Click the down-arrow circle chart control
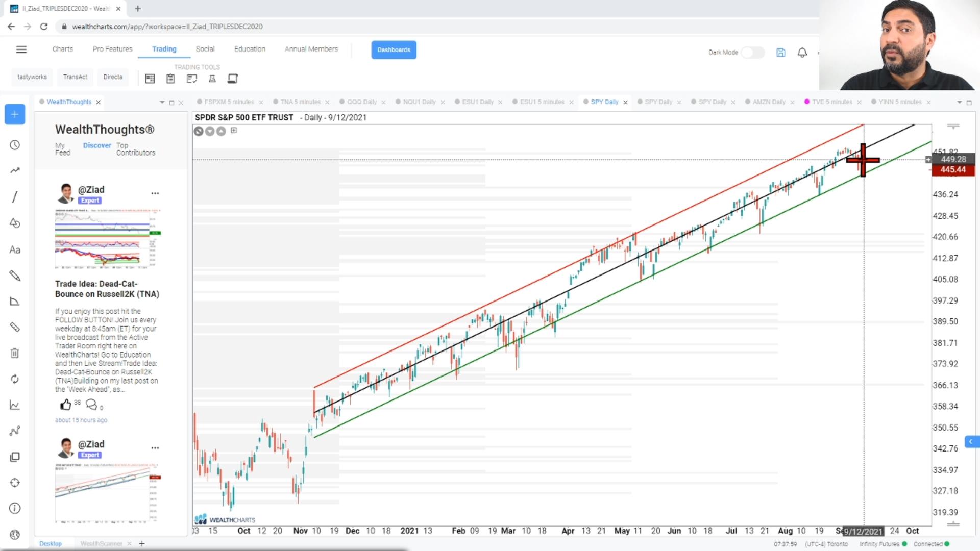The height and width of the screenshot is (551, 980). tap(210, 131)
